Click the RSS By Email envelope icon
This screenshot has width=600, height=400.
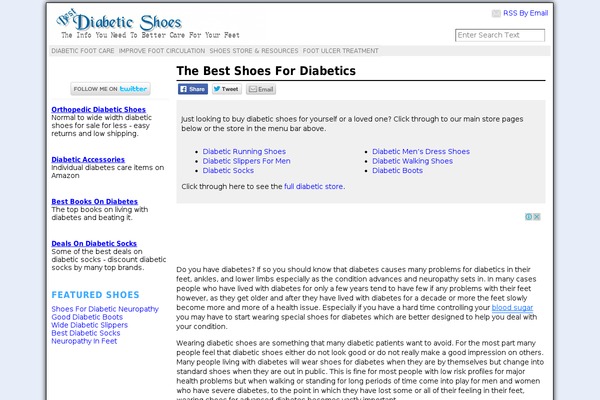point(496,13)
